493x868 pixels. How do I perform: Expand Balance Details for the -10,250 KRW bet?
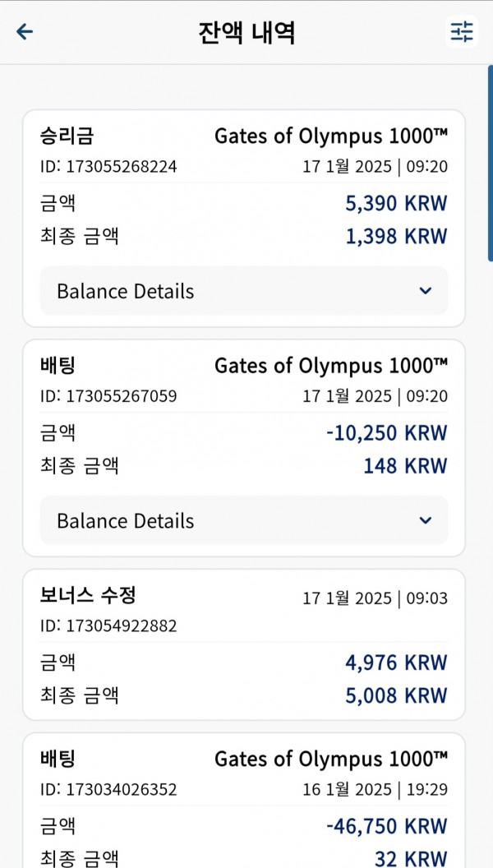click(244, 520)
